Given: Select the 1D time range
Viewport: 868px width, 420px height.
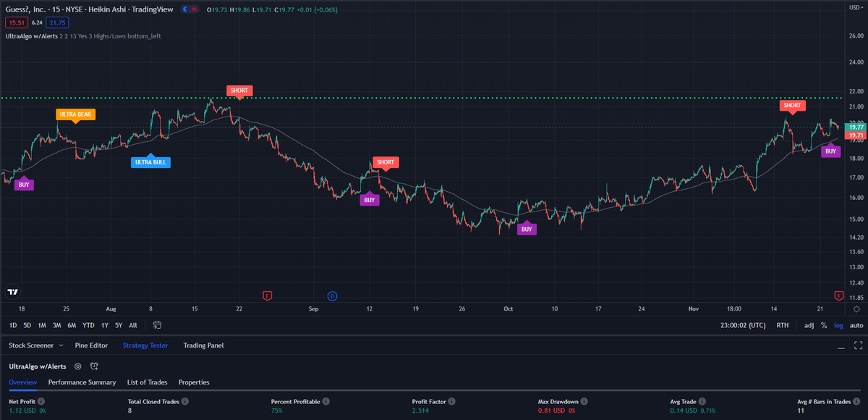Looking at the screenshot, I should point(13,325).
